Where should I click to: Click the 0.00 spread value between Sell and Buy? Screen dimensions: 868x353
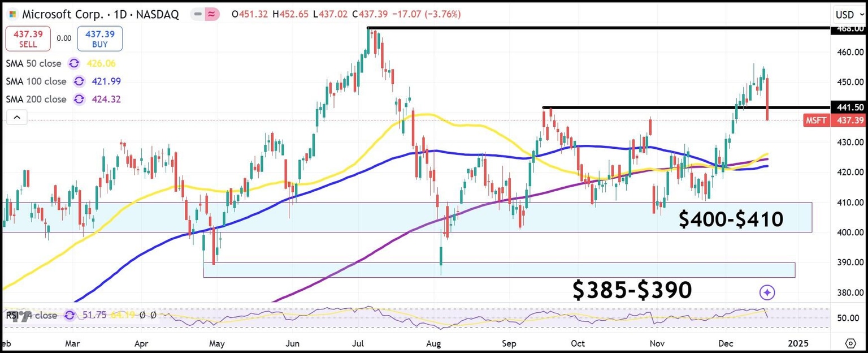coord(64,38)
